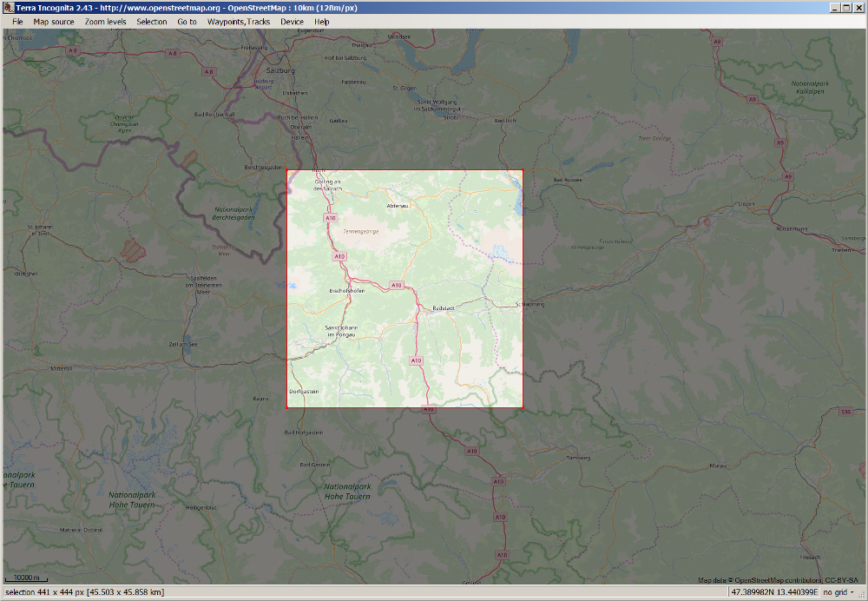Expand the 'no grid' dropdown in status bar

coord(839,592)
